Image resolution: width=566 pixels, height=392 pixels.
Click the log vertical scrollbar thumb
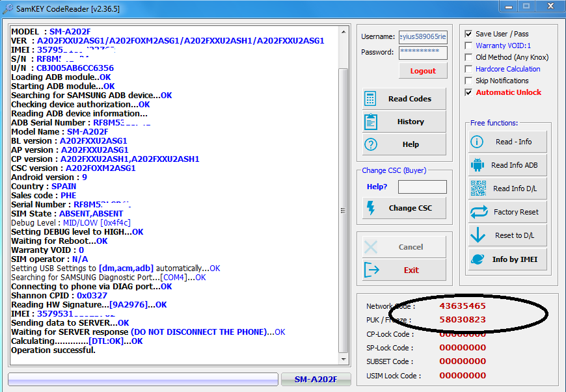(x=344, y=210)
